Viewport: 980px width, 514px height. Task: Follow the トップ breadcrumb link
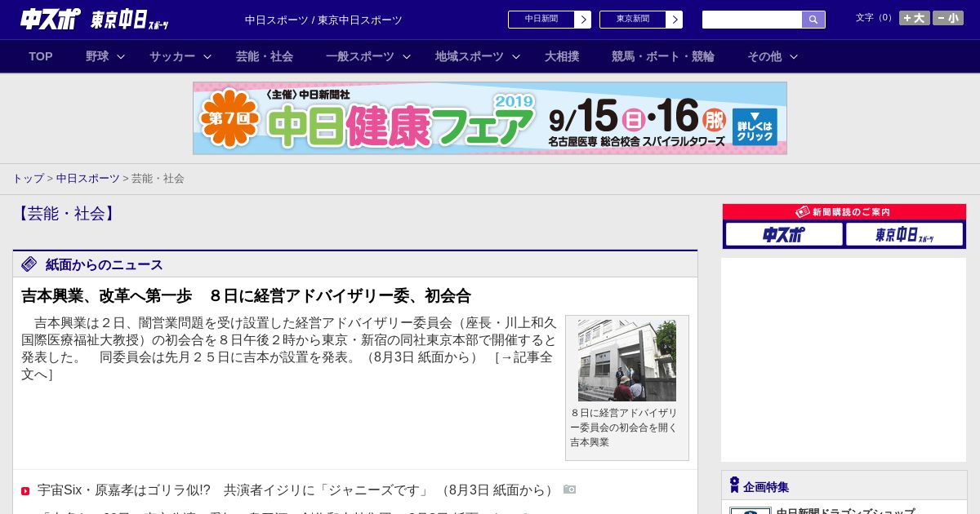point(28,178)
